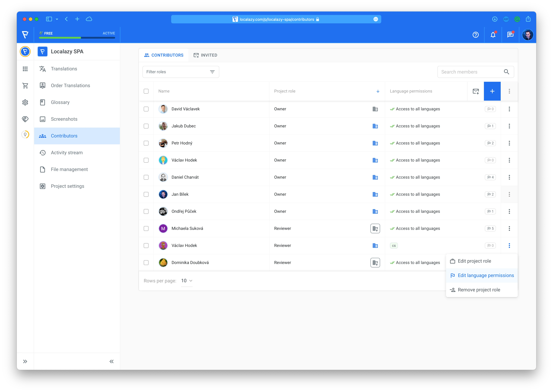The height and width of the screenshot is (392, 553).
Task: Select Dominika Doubková's row checkbox
Action: click(x=146, y=263)
